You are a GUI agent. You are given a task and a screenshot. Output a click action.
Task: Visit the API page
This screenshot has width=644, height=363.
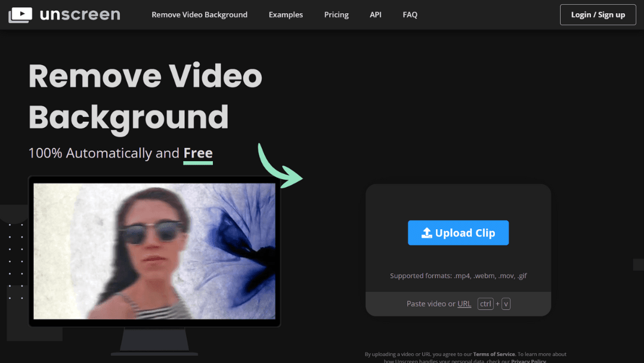(375, 14)
